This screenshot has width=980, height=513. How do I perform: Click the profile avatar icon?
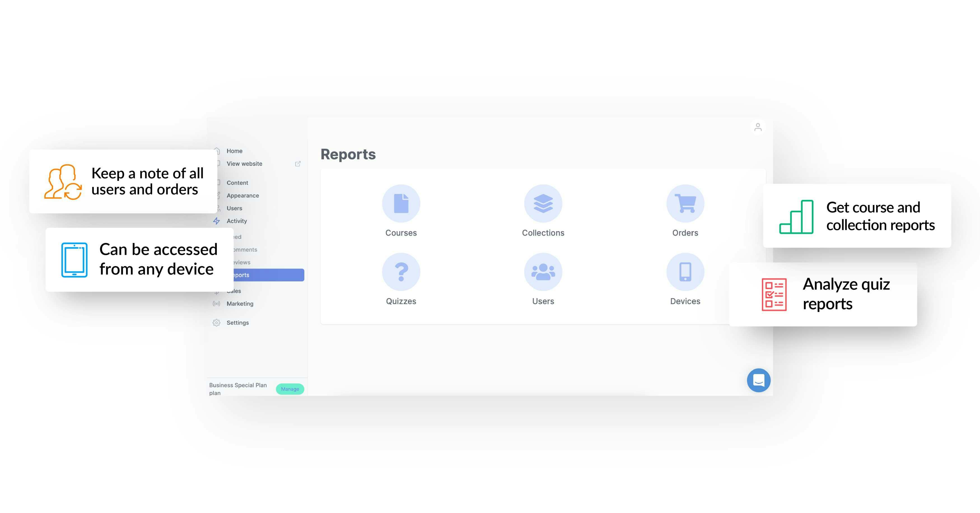pos(757,127)
